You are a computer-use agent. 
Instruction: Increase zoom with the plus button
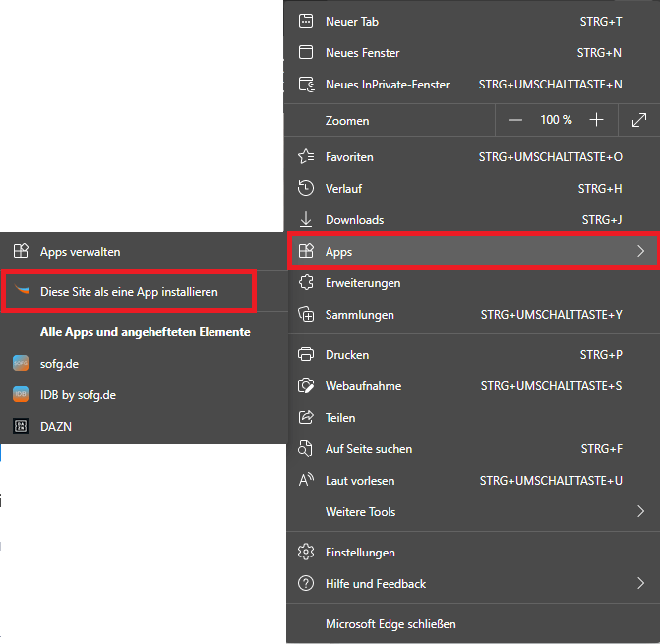[596, 120]
